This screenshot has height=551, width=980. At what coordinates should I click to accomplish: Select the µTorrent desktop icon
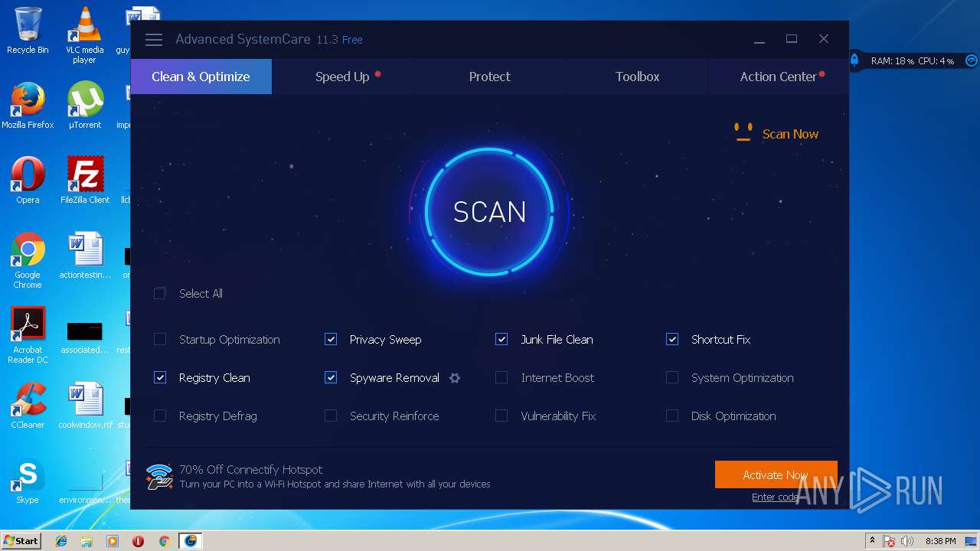pos(84,106)
